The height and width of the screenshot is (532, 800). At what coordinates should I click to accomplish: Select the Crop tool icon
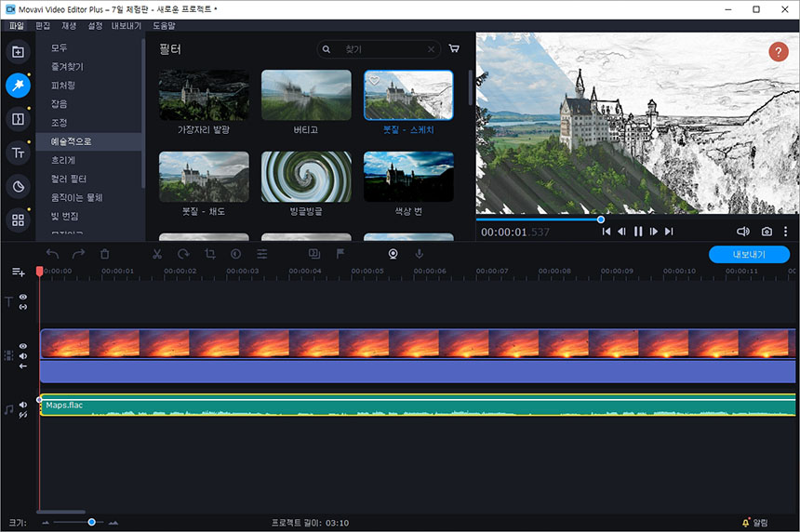pyautogui.click(x=209, y=254)
